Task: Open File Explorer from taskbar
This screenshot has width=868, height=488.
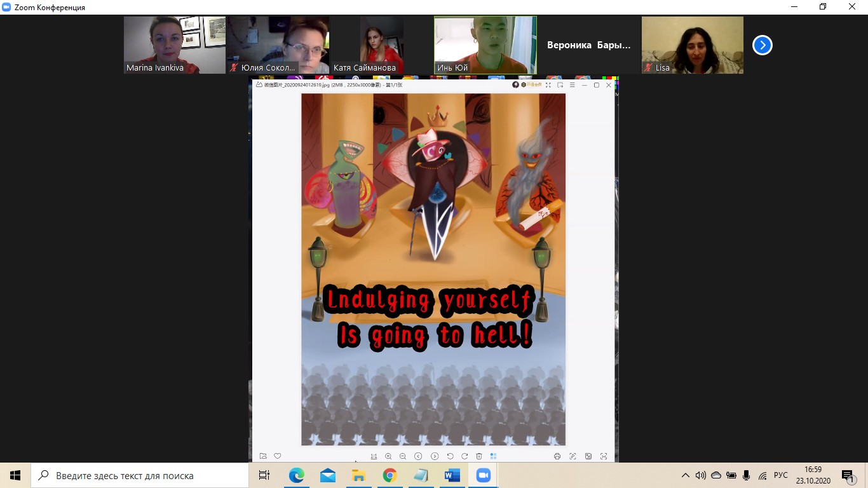Action: [359, 475]
